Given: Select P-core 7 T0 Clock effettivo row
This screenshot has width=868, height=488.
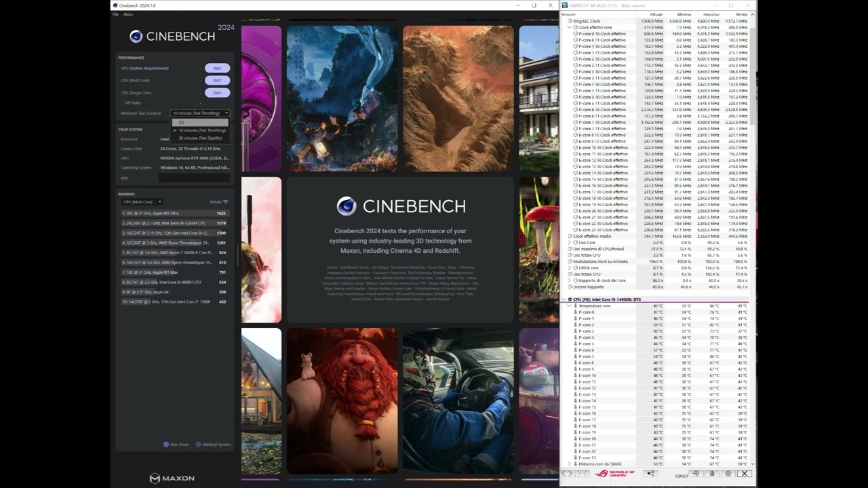Looking at the screenshot, I should pyautogui.click(x=655, y=122).
